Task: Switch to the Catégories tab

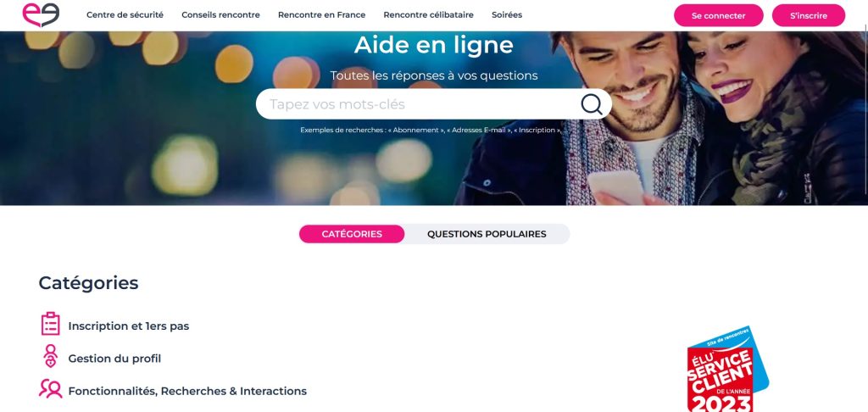Action: [352, 234]
